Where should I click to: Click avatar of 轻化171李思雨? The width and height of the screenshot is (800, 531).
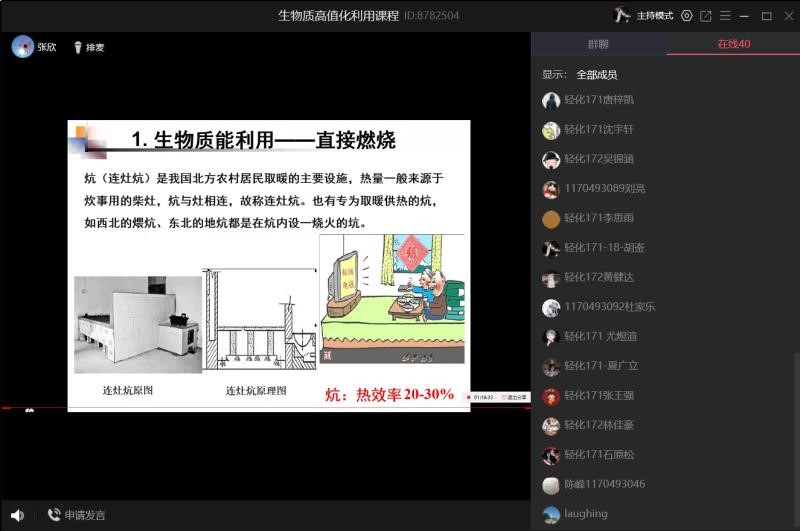551,218
